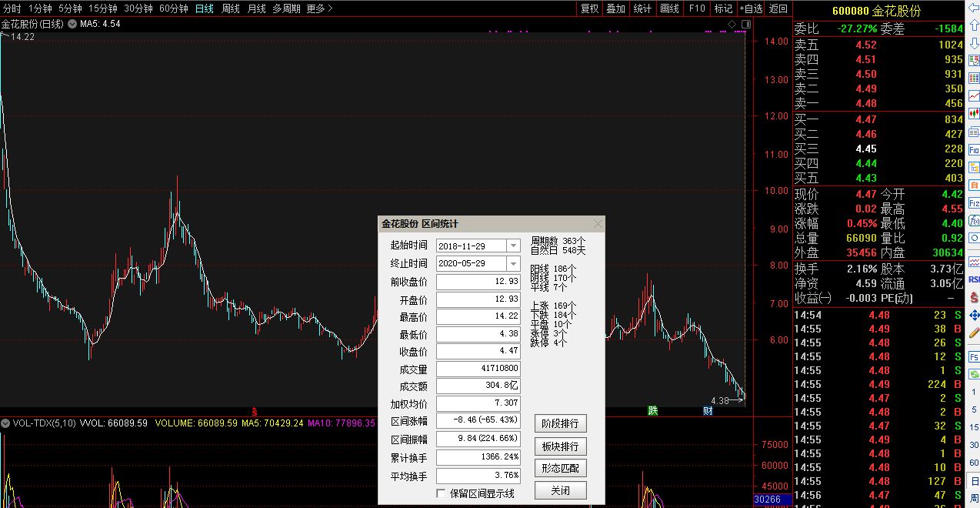Click the F10 company info sidebar icon
Screen dimensions: 980x508
click(974, 150)
